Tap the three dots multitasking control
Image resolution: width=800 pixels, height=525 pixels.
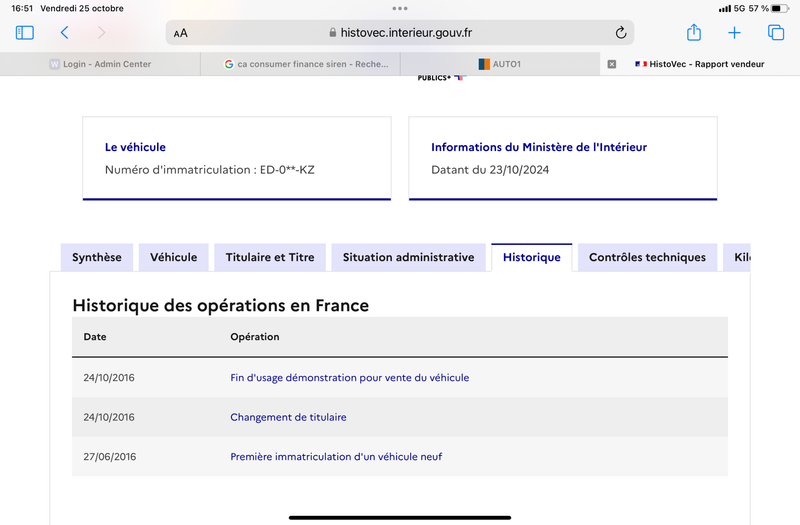400,8
